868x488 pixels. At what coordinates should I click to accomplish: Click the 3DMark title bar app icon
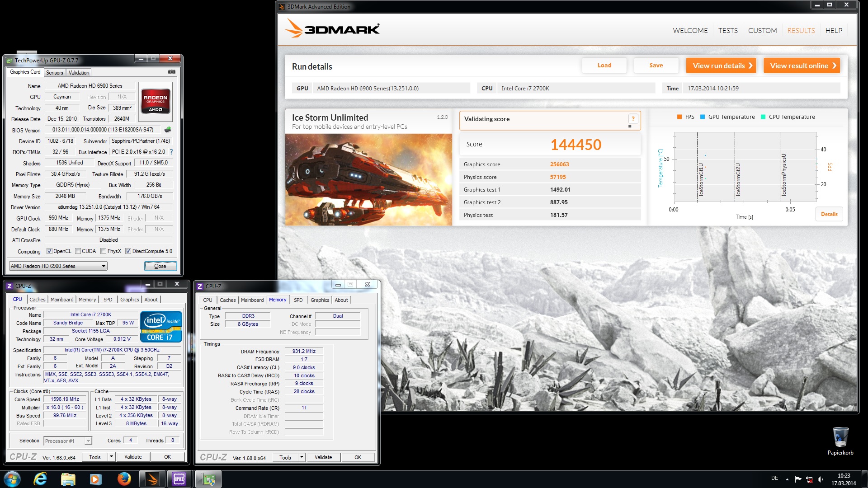click(x=282, y=6)
